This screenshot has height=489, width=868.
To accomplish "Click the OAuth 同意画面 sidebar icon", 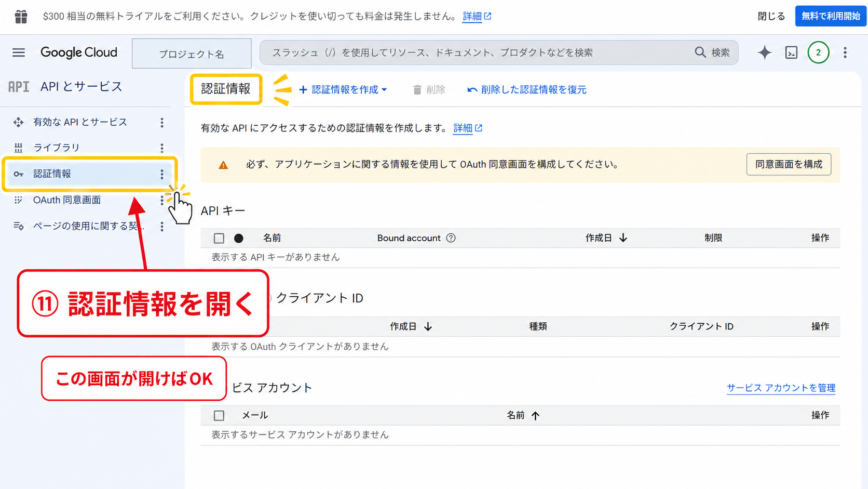I will click(x=19, y=200).
